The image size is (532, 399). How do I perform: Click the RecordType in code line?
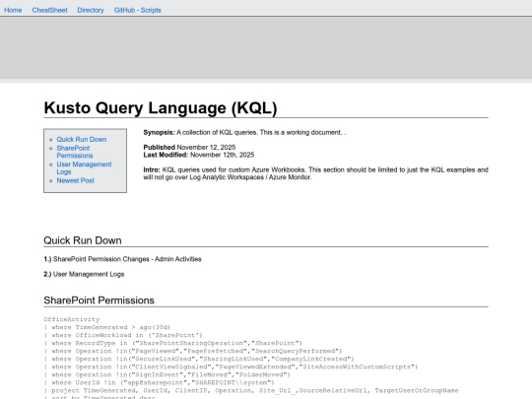tap(172, 343)
